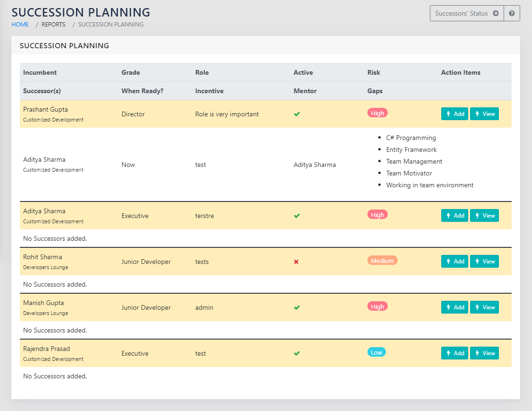The image size is (532, 411).
Task: View action items for Rajendra Prasad
Action: 484,353
